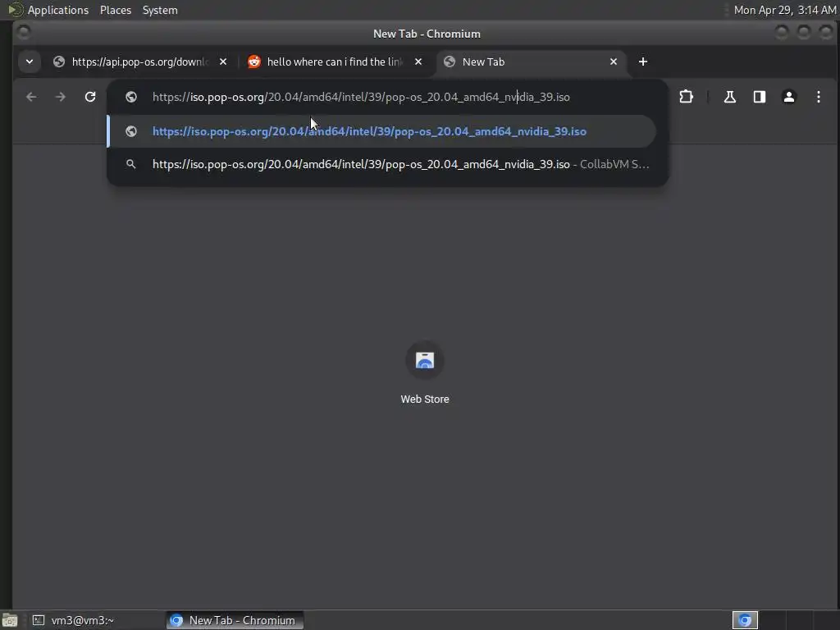
Task: Open Chromium's three-dot menu
Action: pyautogui.click(x=819, y=97)
